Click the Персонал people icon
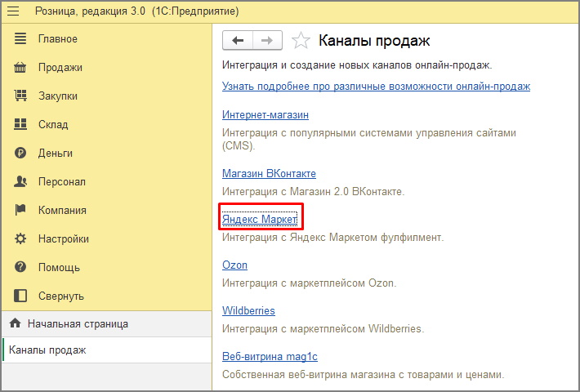This screenshot has height=392, width=580. 20,181
